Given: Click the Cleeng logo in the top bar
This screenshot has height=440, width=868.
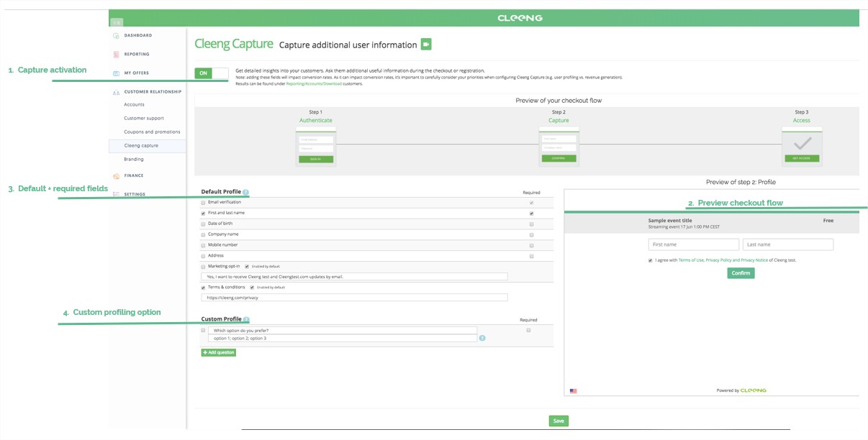Looking at the screenshot, I should 520,18.
